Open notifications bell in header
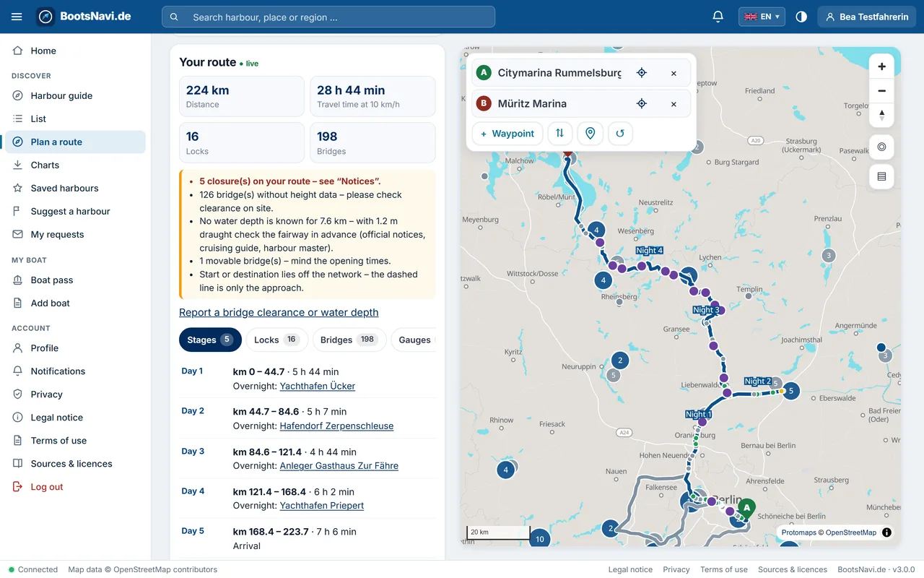Screen dimensions: 924x578 click(x=718, y=17)
